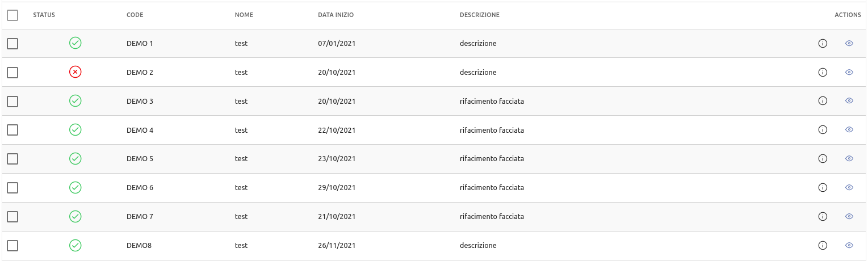Click the DATA INIZIO column header
The height and width of the screenshot is (261, 868).
click(336, 15)
